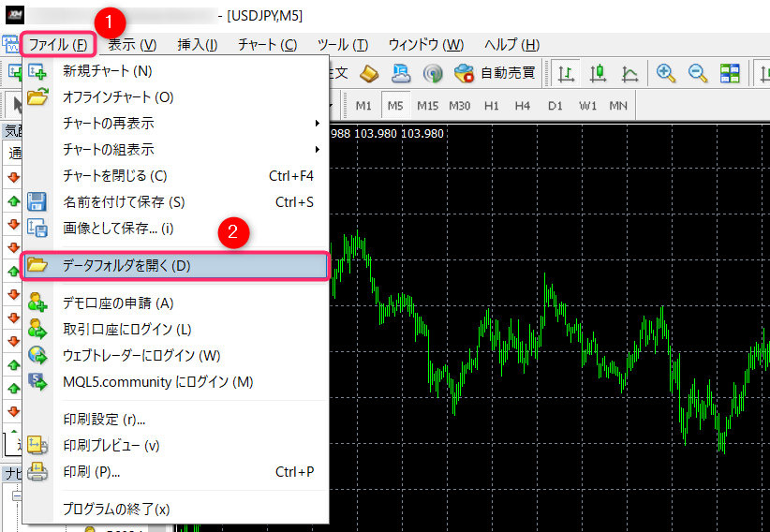
Task: Open the 表示 (V) menu
Action: tap(132, 45)
